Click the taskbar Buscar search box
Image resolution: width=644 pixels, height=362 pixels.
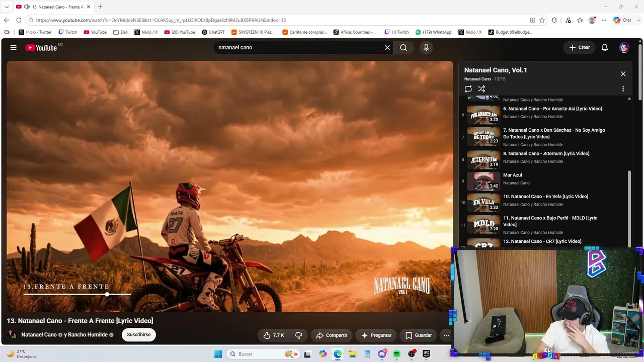point(262,354)
